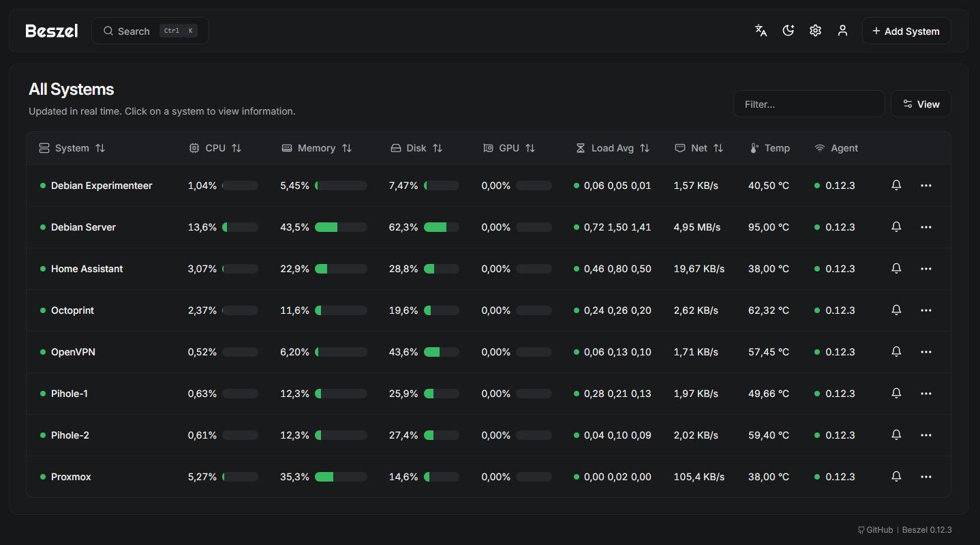Click the Temp column header
980x545 pixels.
(770, 148)
